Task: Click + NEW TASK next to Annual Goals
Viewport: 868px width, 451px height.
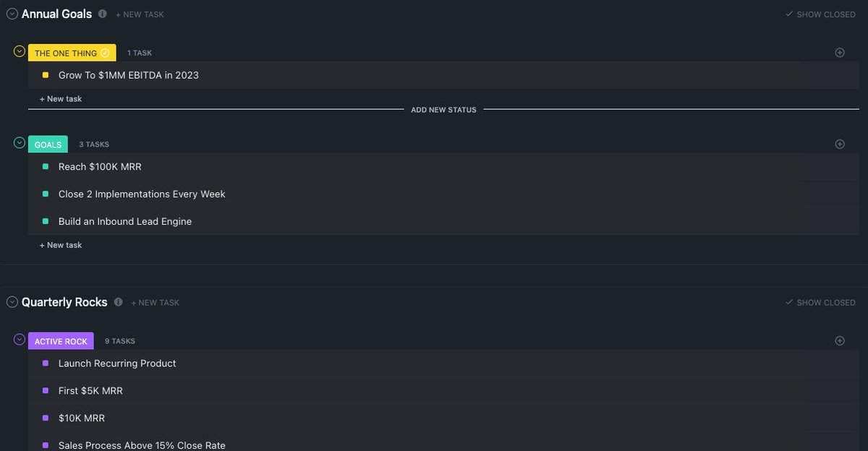Action: point(140,14)
